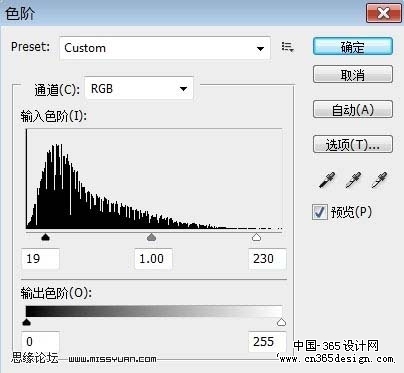Viewport: 404px width, 373px height.
Task: Click the black input shadow slider
Action: click(45, 237)
